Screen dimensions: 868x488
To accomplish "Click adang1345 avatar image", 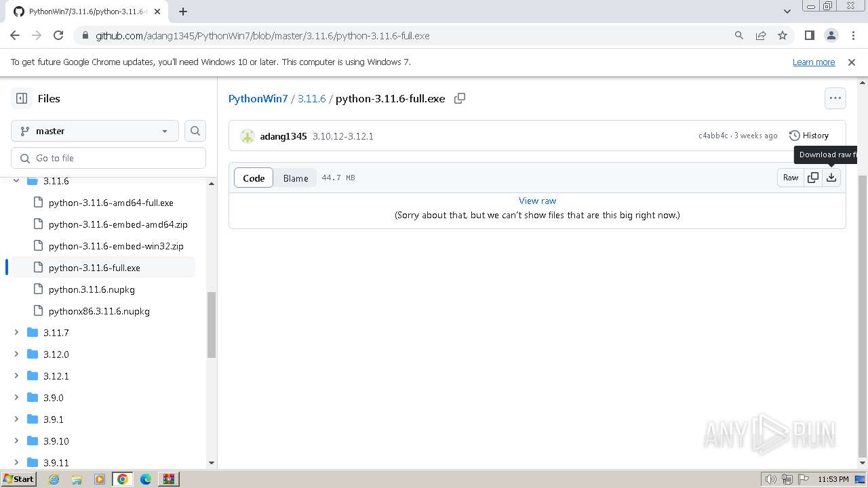I will (x=248, y=136).
